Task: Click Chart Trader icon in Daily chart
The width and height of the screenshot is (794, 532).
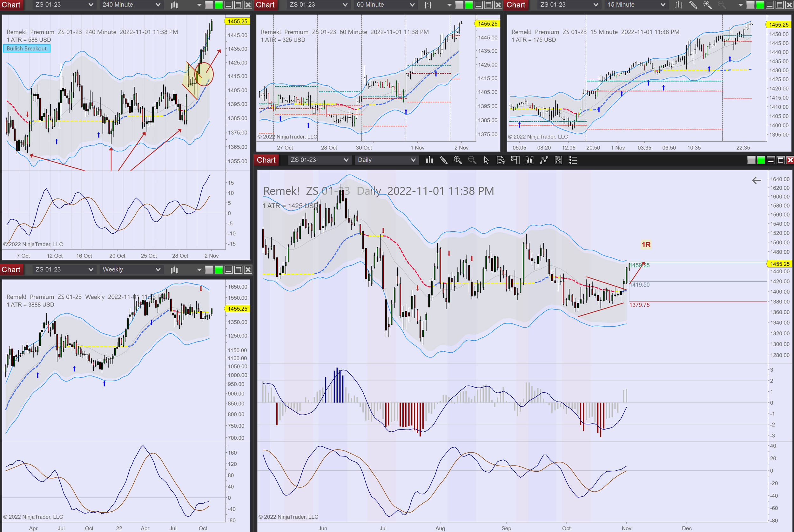Action: click(x=515, y=160)
